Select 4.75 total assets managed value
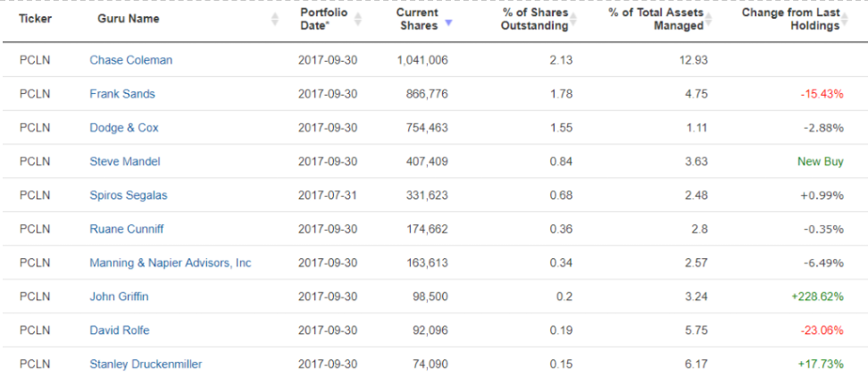868x379 pixels. click(x=697, y=94)
